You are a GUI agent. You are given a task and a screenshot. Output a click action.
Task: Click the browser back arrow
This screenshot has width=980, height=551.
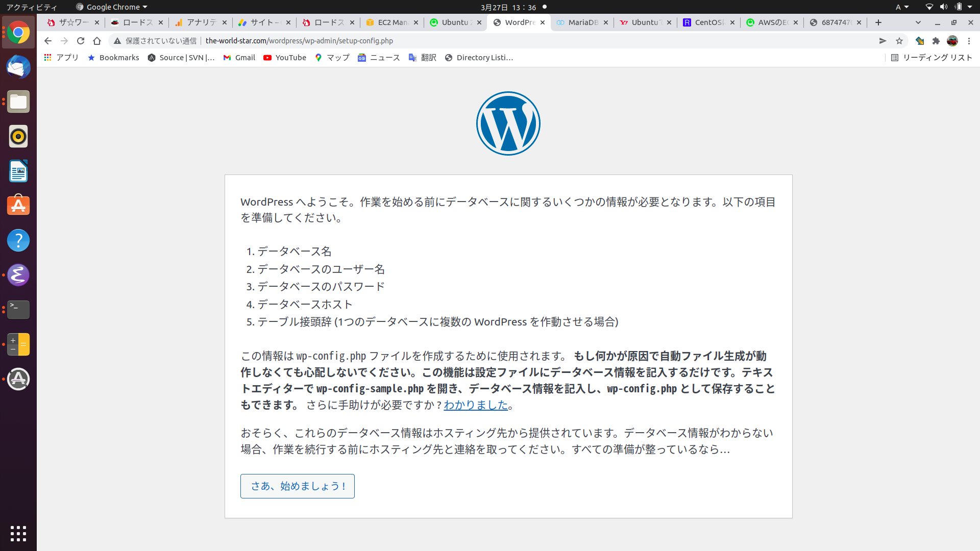pos(48,41)
